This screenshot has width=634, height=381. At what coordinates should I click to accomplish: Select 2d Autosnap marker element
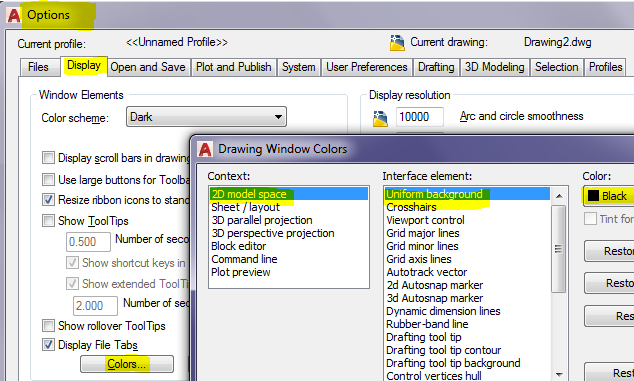pos(467,285)
